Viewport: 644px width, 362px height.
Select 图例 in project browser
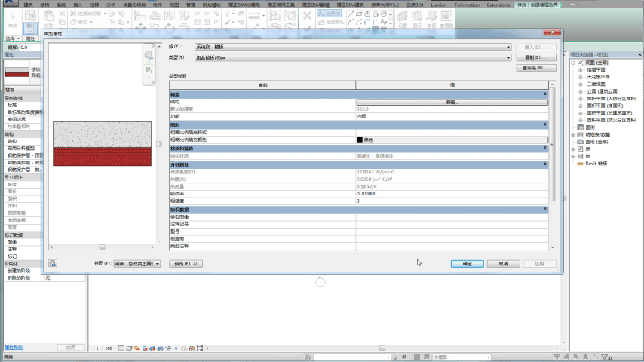pos(590,127)
